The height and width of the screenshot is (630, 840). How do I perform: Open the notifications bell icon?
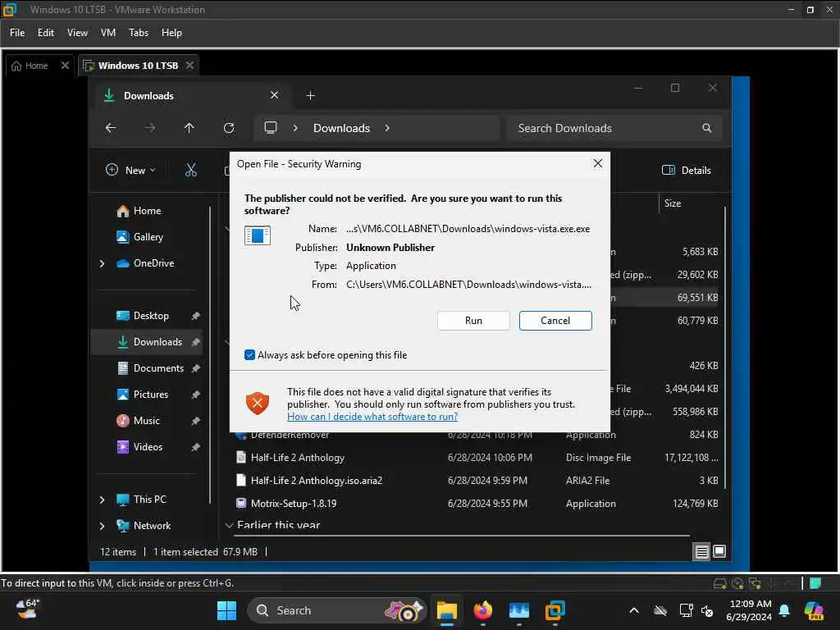[x=784, y=610]
